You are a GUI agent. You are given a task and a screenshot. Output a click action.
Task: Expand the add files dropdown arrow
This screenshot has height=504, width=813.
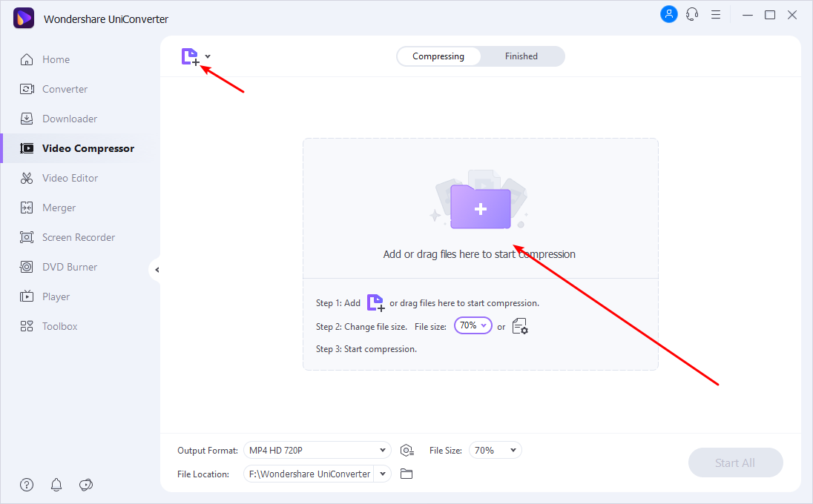[208, 56]
